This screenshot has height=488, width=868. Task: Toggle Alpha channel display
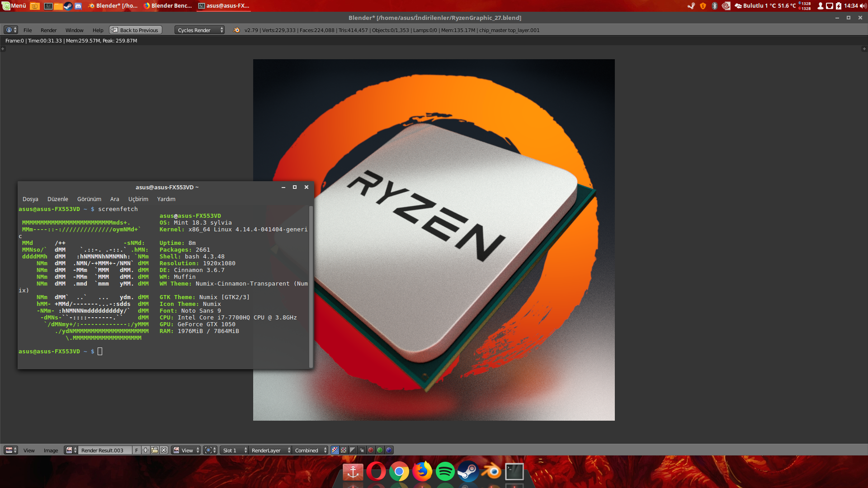(353, 450)
